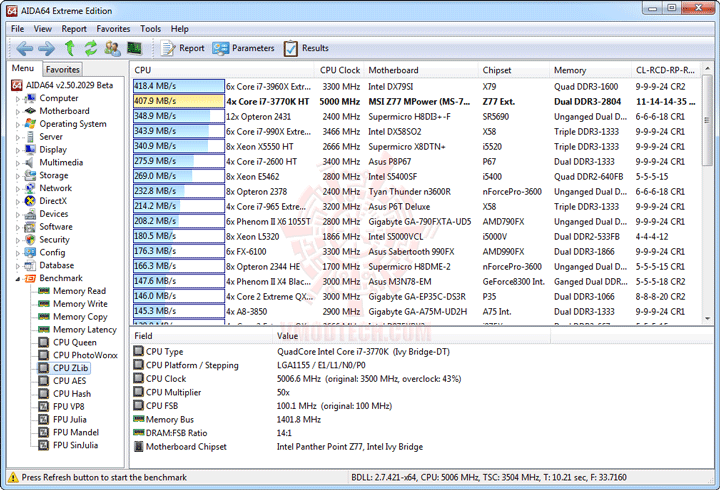
Task: Click the Forward navigation arrow
Action: point(46,48)
